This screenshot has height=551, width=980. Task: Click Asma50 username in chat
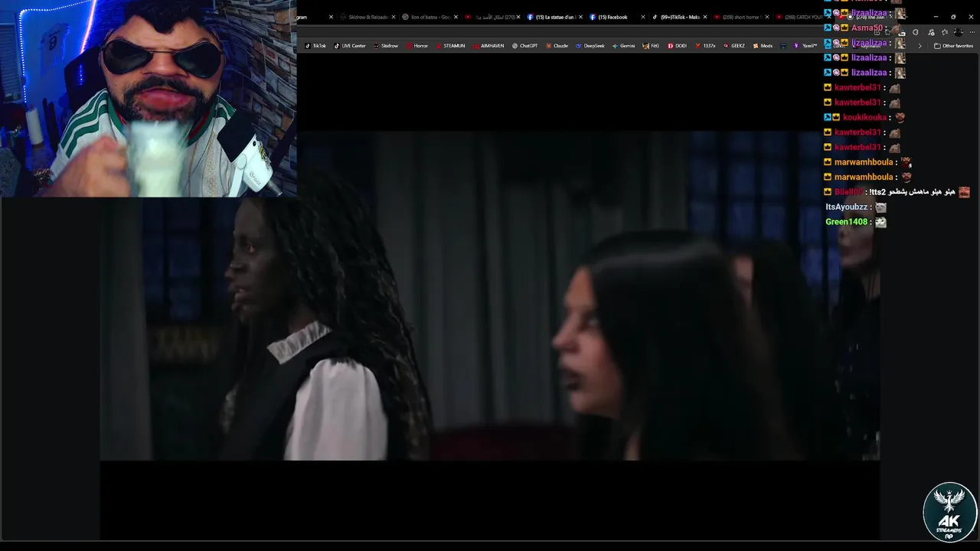tap(867, 28)
